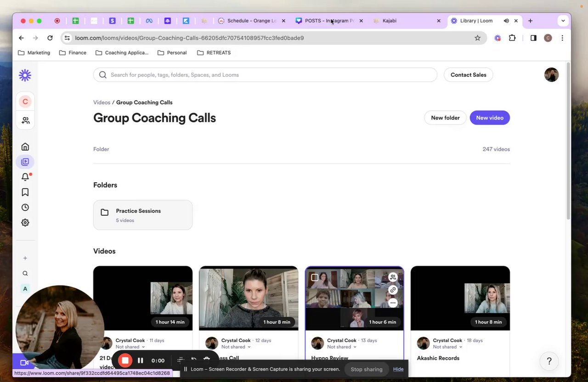Open the share people icon on Hypno Review thumbnail

click(x=393, y=277)
